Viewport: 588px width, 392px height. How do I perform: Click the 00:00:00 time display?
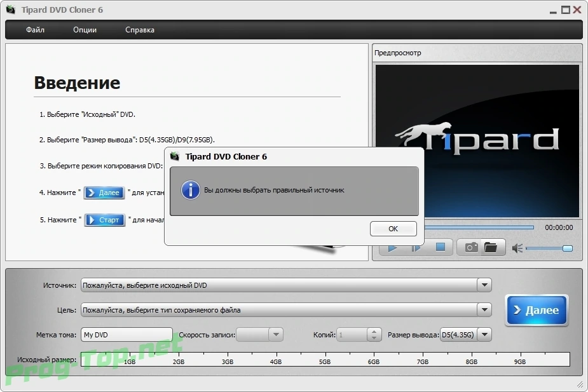tap(559, 227)
